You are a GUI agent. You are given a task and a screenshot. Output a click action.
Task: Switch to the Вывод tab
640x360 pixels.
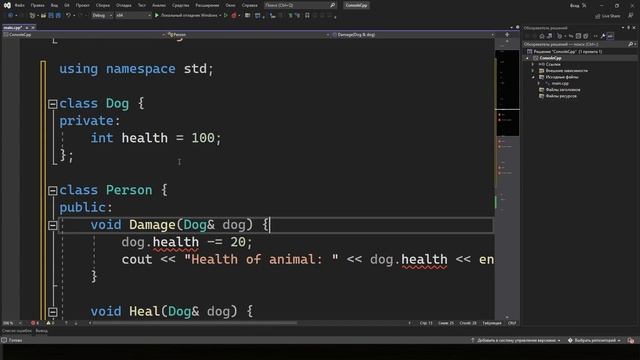[x=41, y=331]
